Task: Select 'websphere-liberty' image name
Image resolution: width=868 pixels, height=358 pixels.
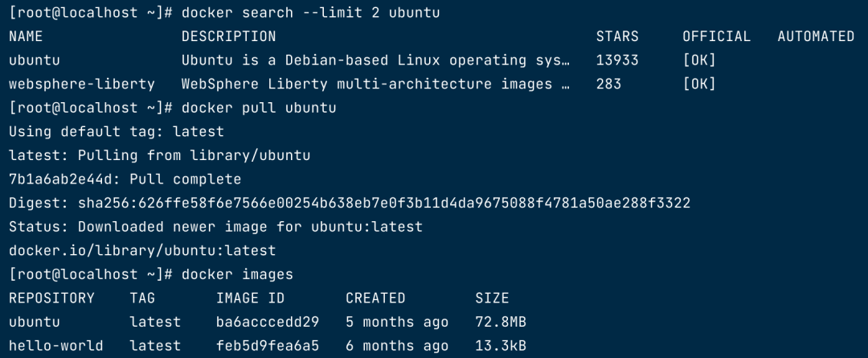Action: pyautogui.click(x=82, y=84)
